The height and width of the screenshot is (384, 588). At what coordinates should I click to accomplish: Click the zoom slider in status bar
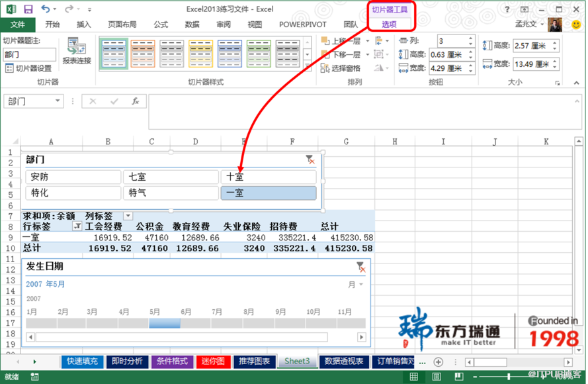pos(509,376)
